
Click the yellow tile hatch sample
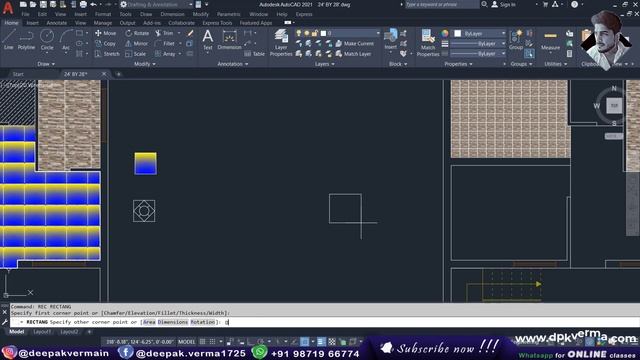click(145, 163)
